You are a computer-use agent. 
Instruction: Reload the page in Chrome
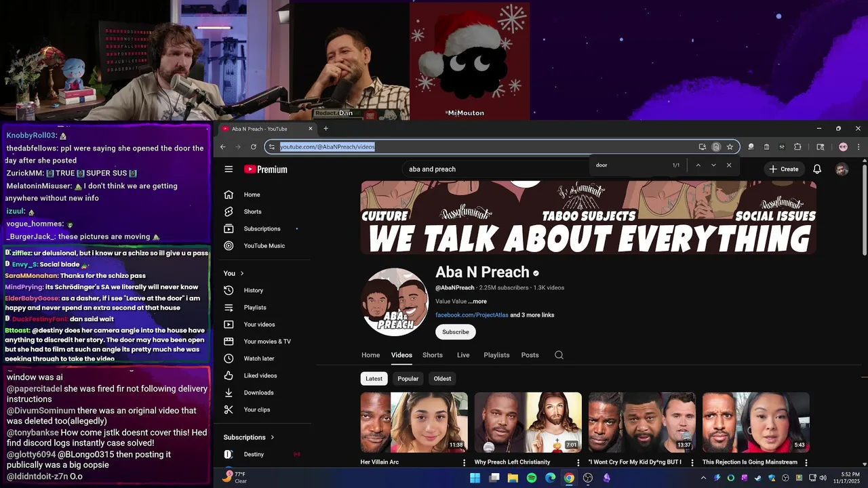pyautogui.click(x=254, y=147)
